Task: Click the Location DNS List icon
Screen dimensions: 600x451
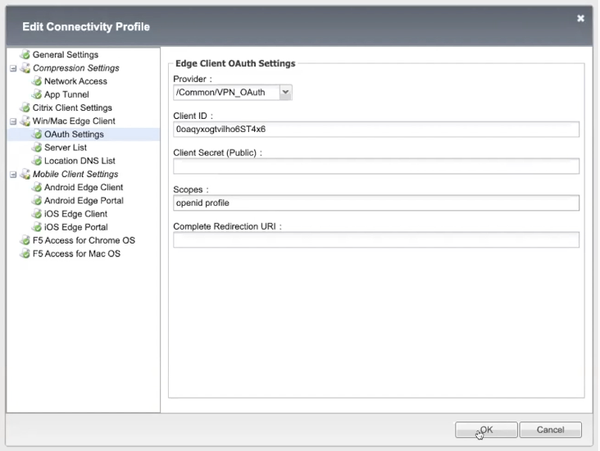Action: click(37, 160)
